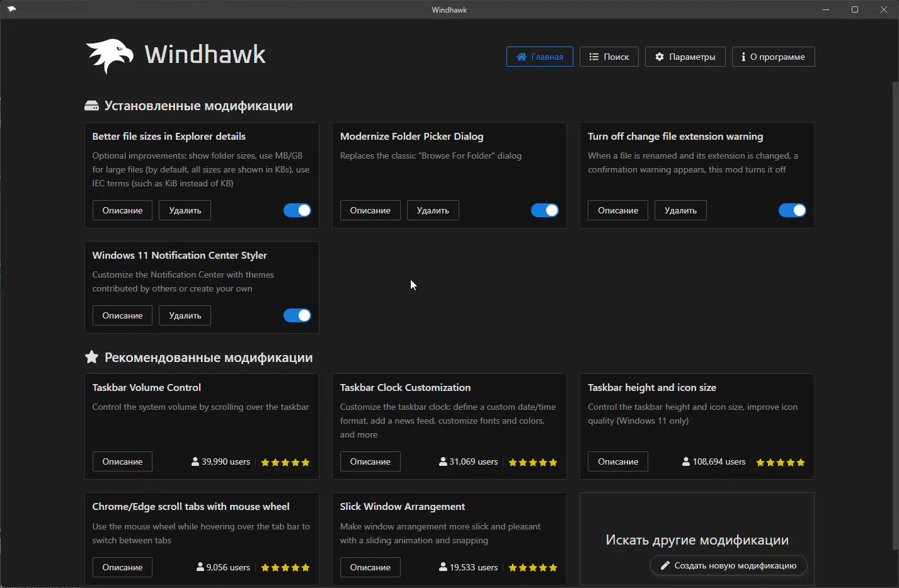The image size is (899, 588).
Task: Open Описание for Better file sizes in Explorer
Action: point(122,210)
